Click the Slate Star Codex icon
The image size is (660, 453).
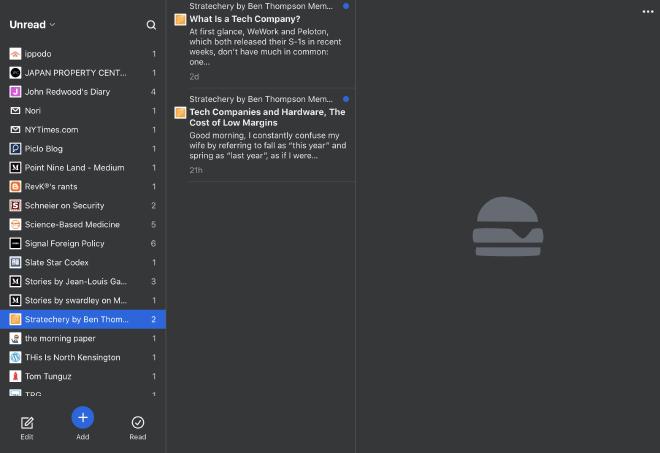tap(15, 262)
